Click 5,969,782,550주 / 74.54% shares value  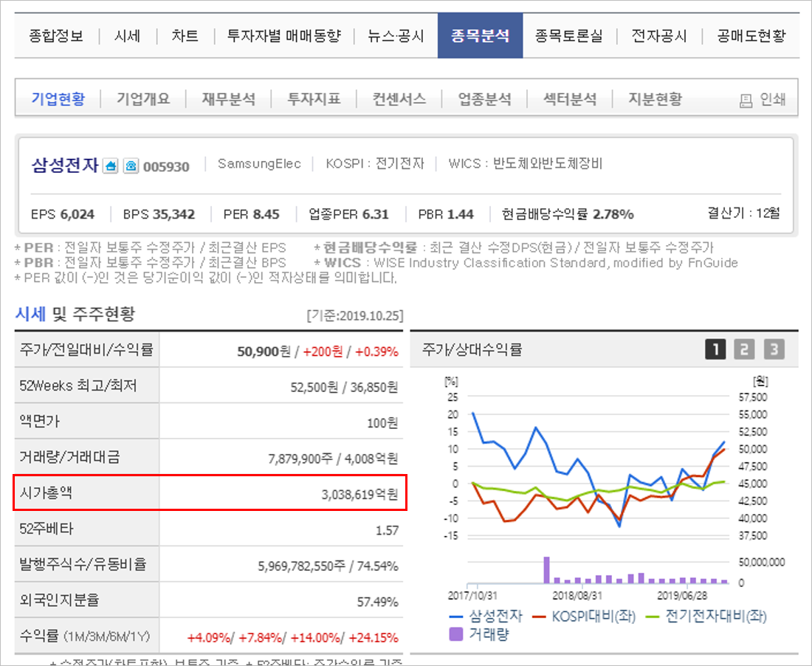tap(328, 566)
